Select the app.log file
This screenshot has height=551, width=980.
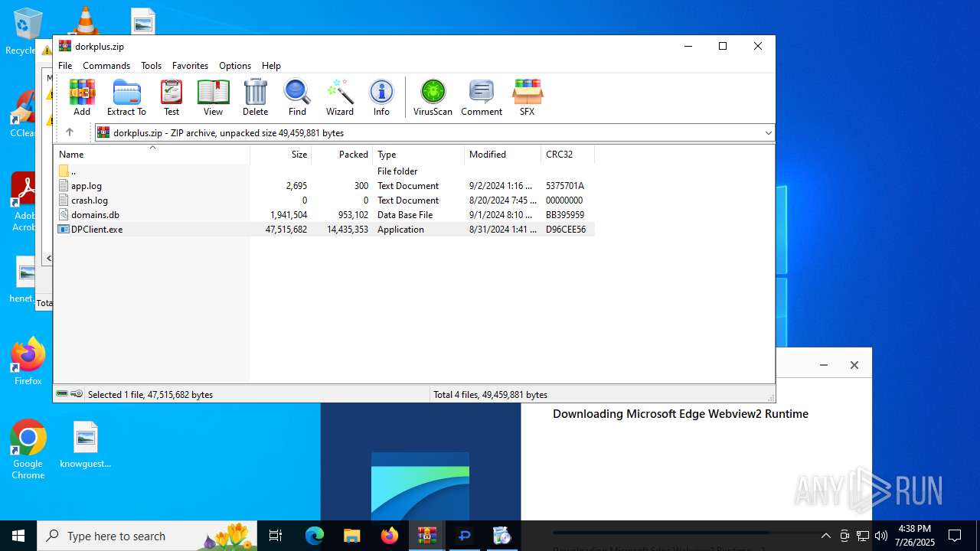tap(325, 186)
